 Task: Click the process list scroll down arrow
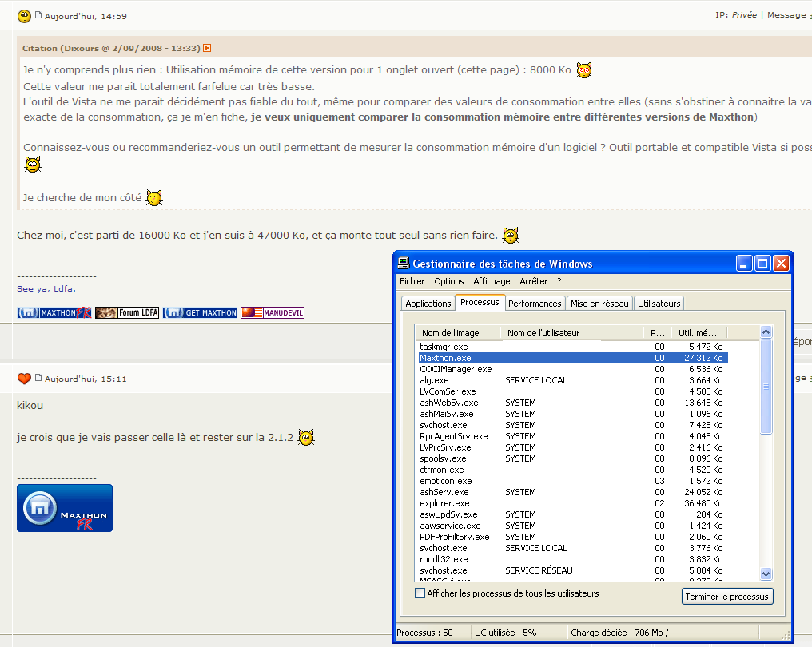point(766,574)
